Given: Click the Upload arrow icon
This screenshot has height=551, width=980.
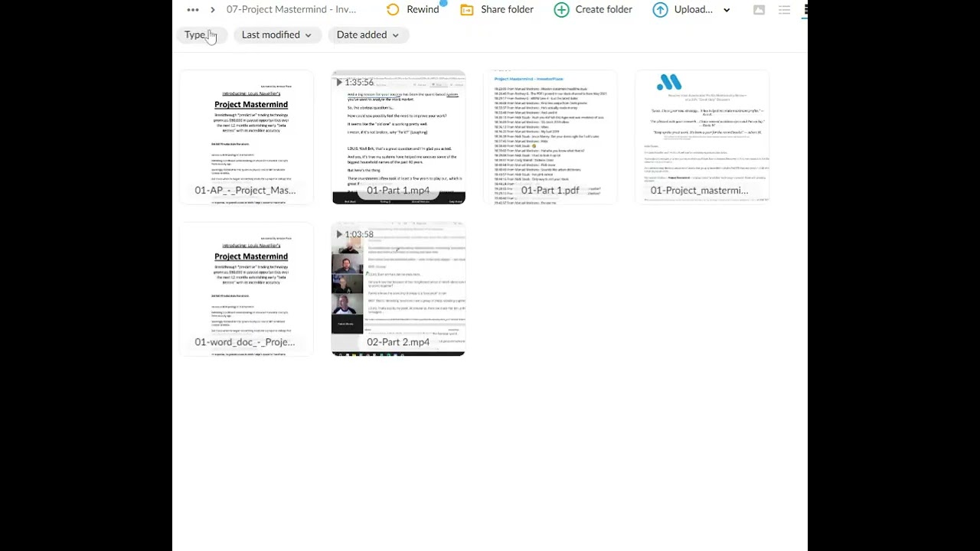Looking at the screenshot, I should (x=660, y=10).
